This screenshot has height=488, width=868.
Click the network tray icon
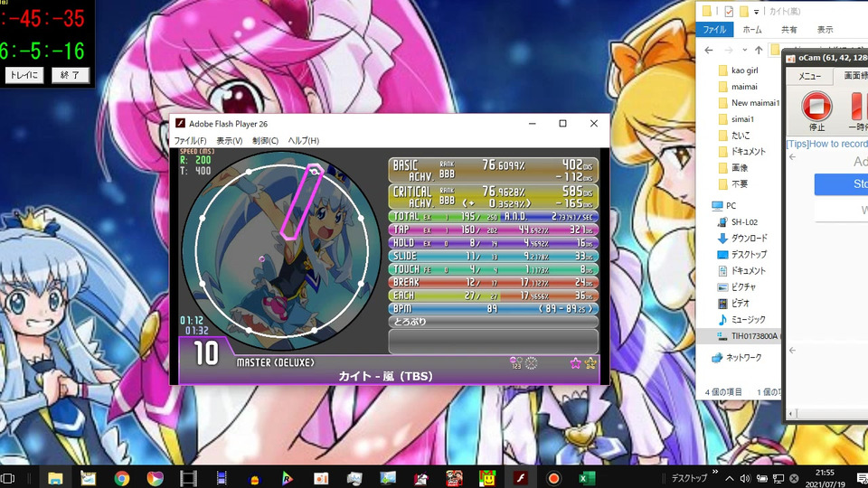(x=778, y=478)
